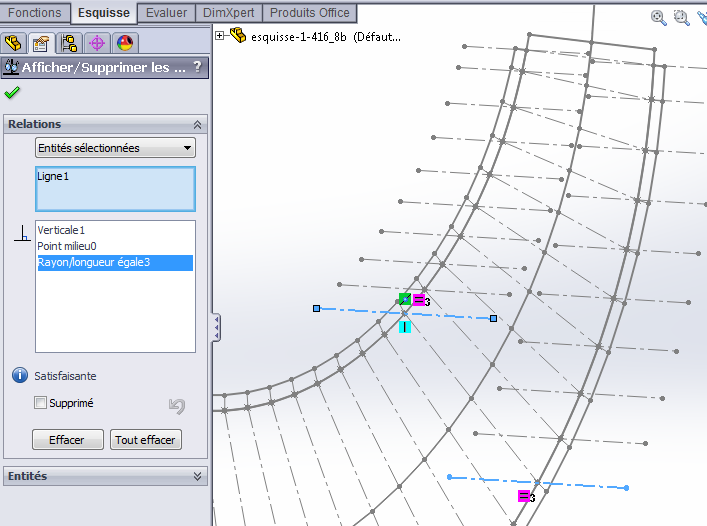
Task: Click the Effacer button
Action: [x=68, y=439]
